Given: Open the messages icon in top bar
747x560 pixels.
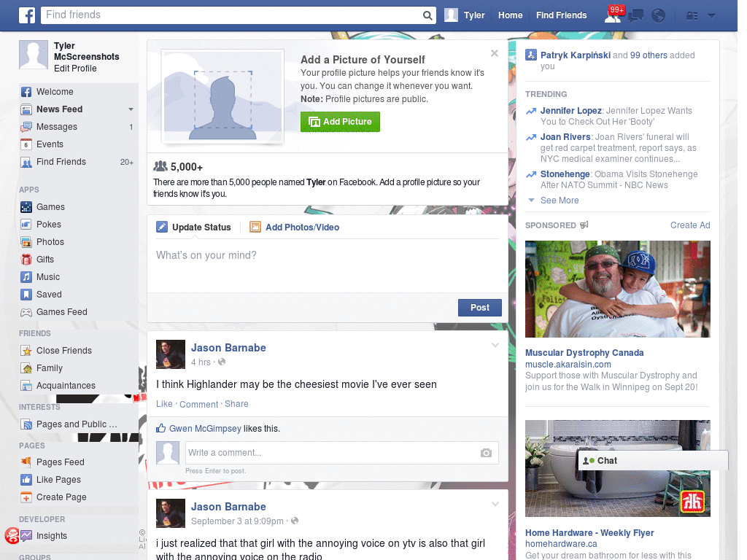Looking at the screenshot, I should (x=635, y=16).
